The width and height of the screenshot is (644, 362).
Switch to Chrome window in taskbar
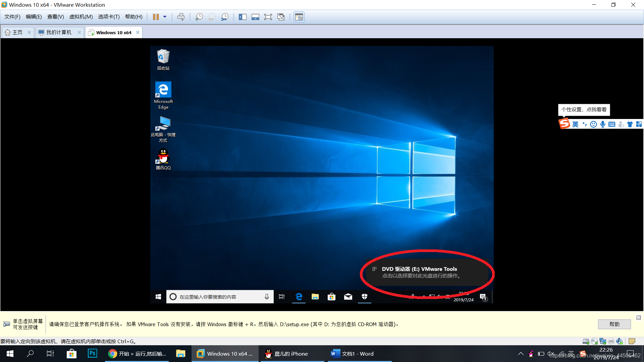pos(137,354)
